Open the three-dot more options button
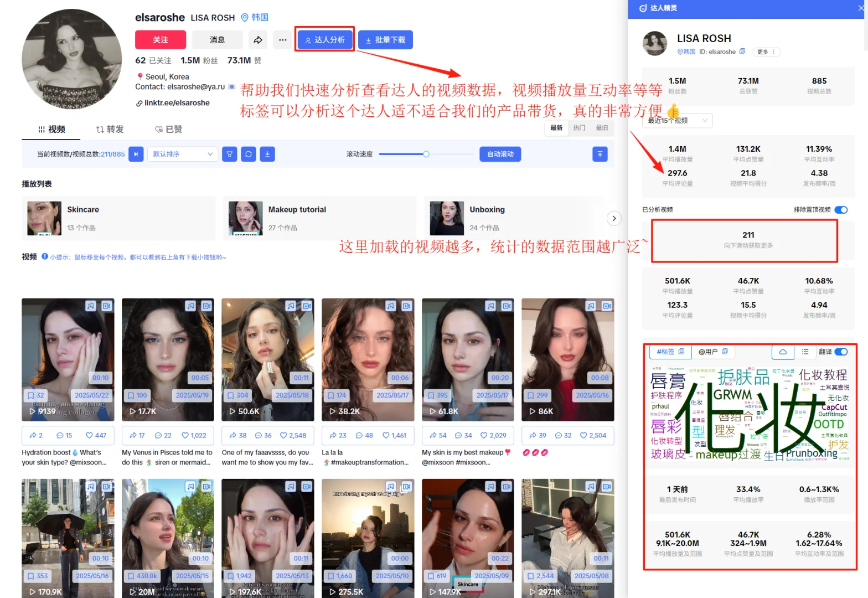The height and width of the screenshot is (598, 868). (x=282, y=40)
